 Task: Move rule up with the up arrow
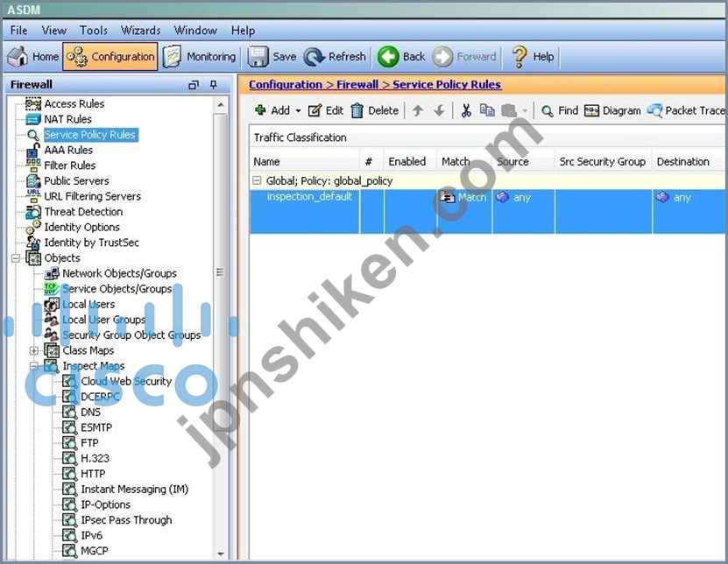click(418, 110)
